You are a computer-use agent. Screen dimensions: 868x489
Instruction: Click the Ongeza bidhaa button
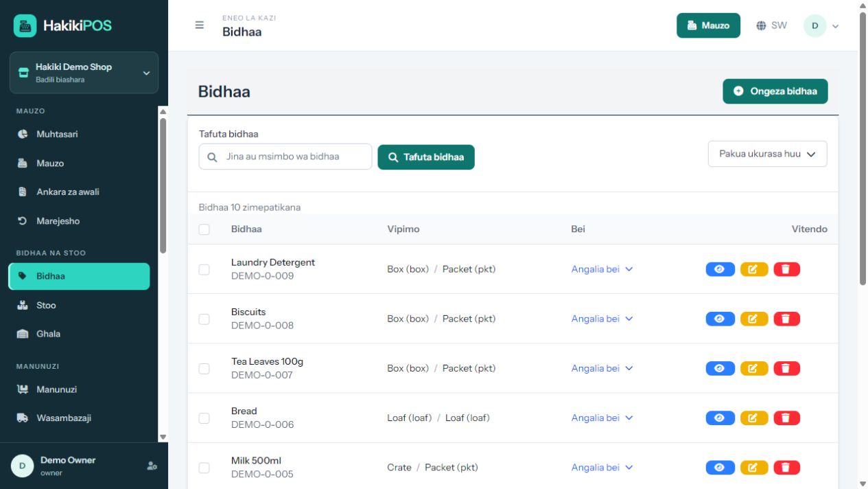coord(775,91)
